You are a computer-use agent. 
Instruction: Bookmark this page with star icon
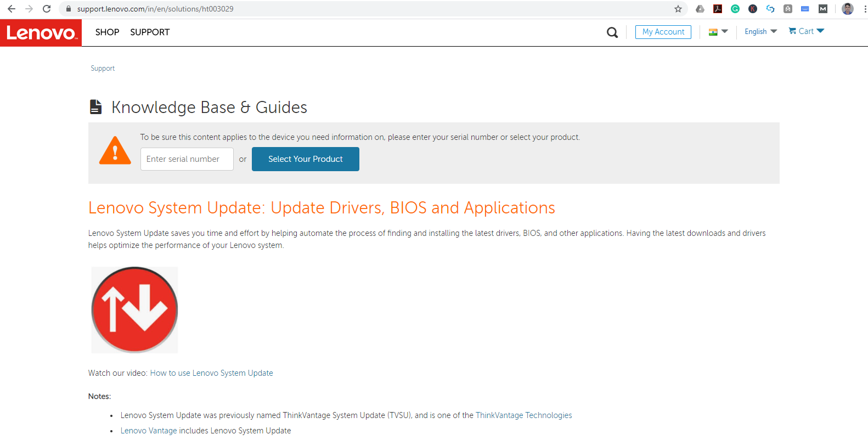click(x=678, y=9)
